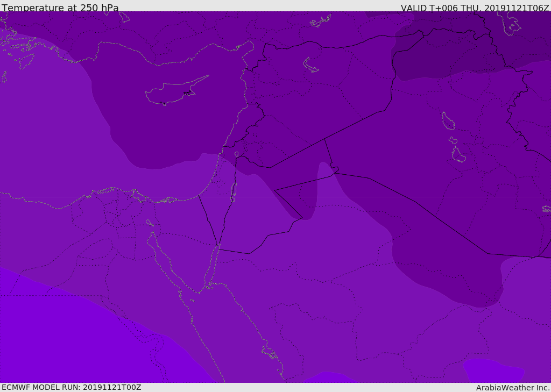Click the Dead Sea outline
Screen dimensions: 551x392
234,191
